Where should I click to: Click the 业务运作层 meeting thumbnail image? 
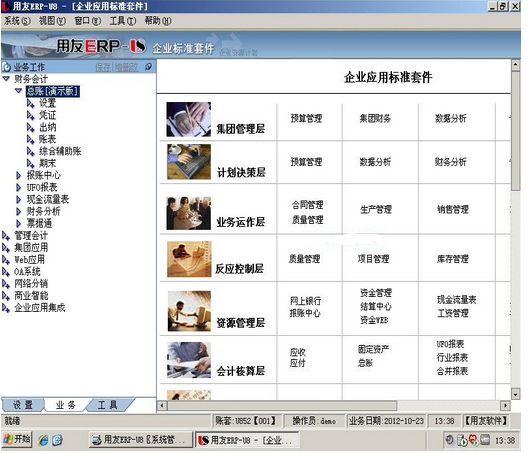click(189, 213)
